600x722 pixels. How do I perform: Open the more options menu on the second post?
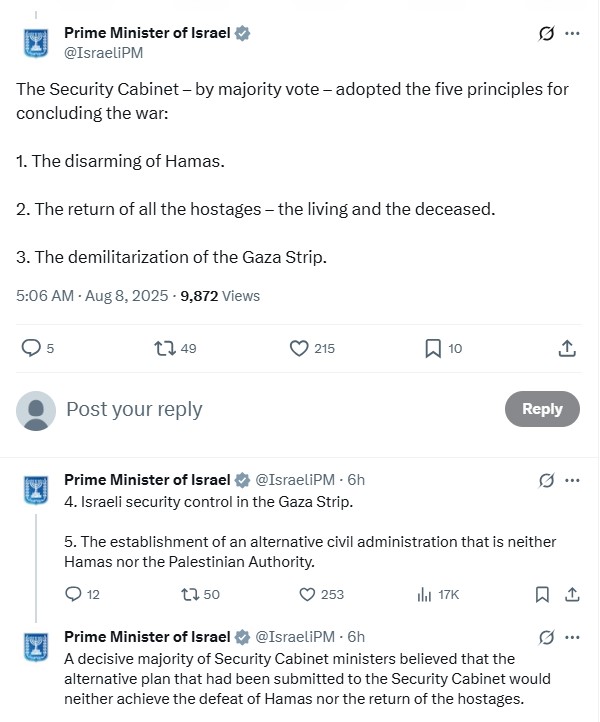coord(572,480)
